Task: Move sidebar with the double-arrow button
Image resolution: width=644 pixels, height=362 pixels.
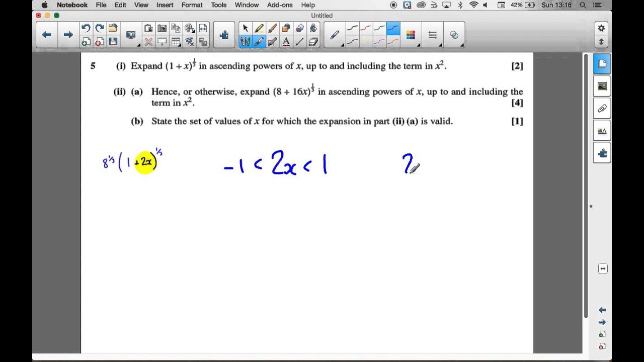Action: 603,269
